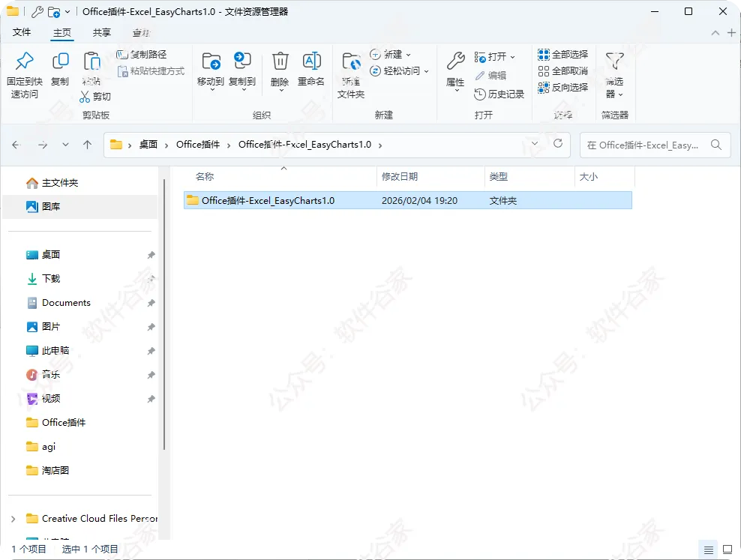Image resolution: width=741 pixels, height=560 pixels.
Task: Click Office插件 in the address breadcrumb
Action: click(198, 145)
